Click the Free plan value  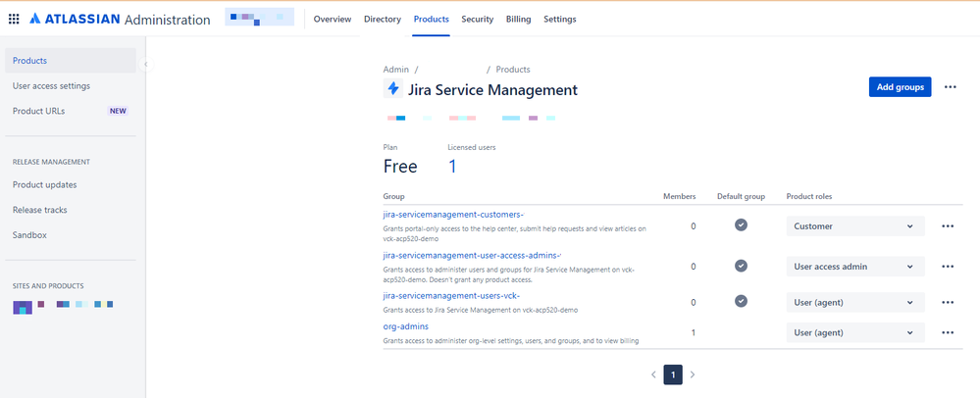(400, 167)
